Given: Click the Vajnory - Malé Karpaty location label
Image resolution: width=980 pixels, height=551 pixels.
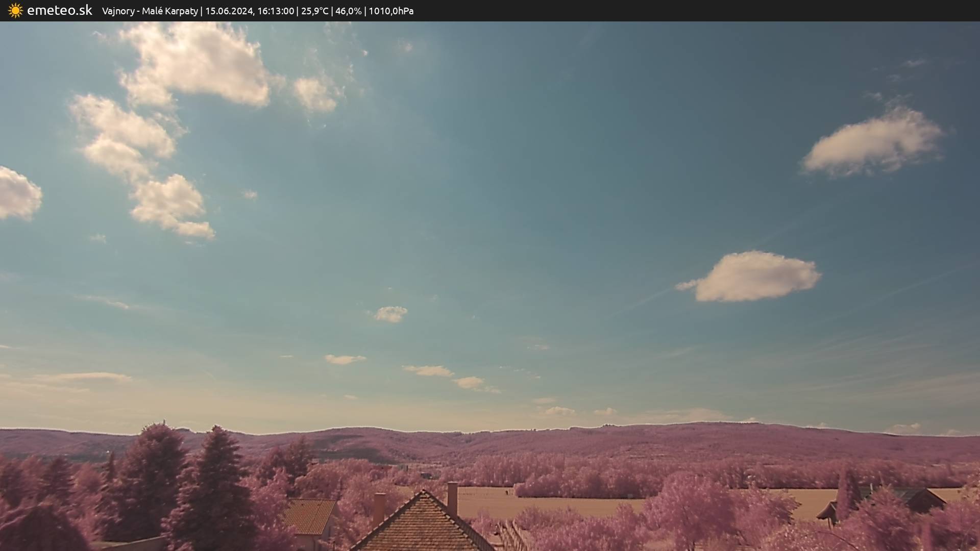Looking at the screenshot, I should [150, 11].
